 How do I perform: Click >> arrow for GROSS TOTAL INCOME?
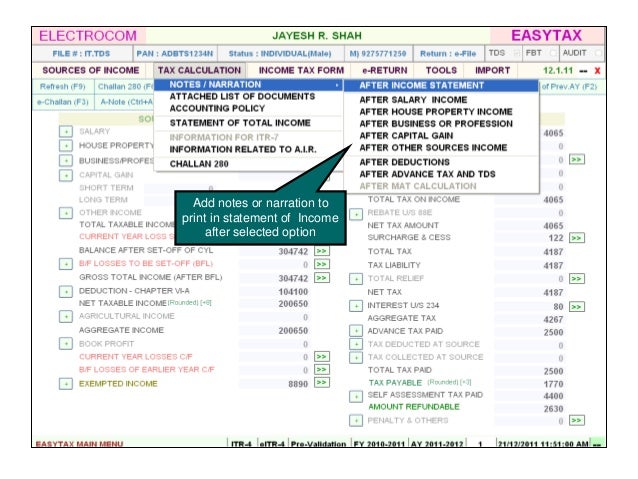coord(321,278)
